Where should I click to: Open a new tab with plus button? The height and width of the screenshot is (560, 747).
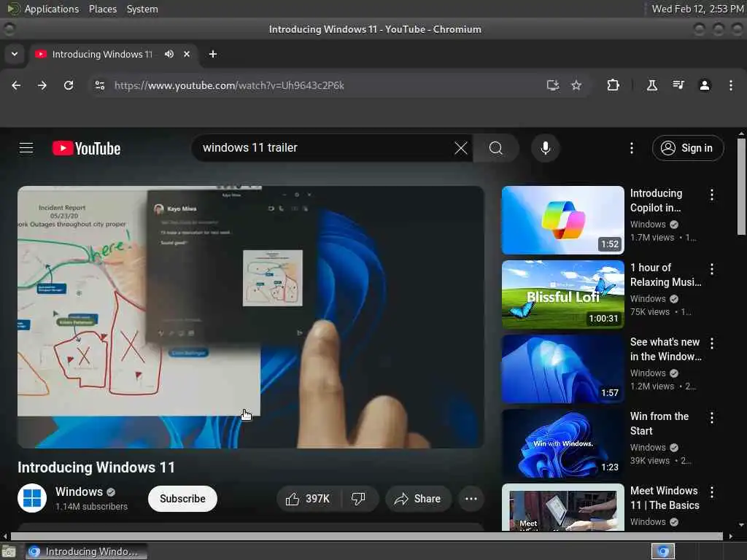tap(213, 54)
